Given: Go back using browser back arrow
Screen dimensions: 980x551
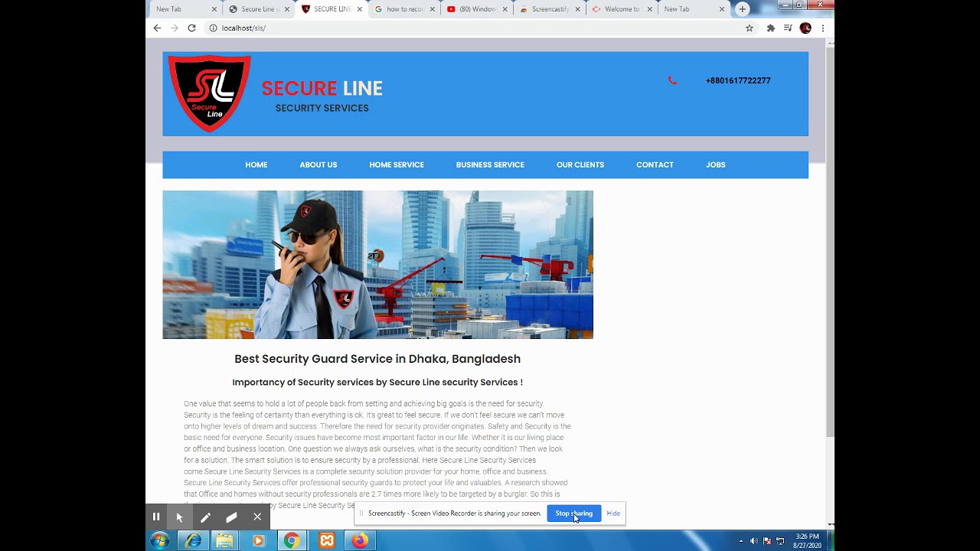Looking at the screenshot, I should click(x=157, y=28).
